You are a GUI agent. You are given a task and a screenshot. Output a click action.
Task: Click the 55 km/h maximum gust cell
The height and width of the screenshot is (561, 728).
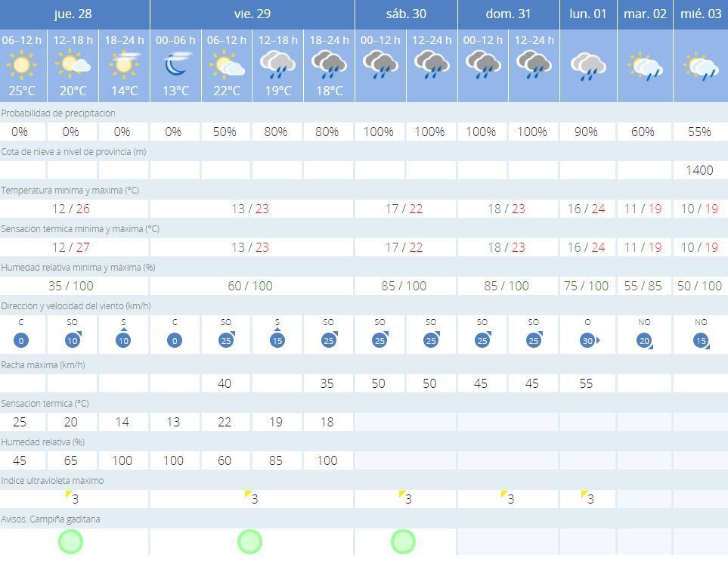pos(586,383)
